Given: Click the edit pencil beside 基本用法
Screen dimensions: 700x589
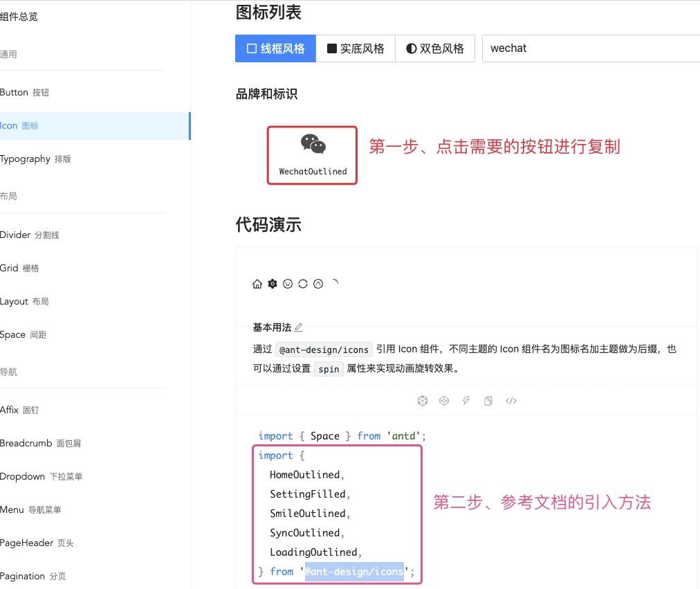Looking at the screenshot, I should pos(299,327).
